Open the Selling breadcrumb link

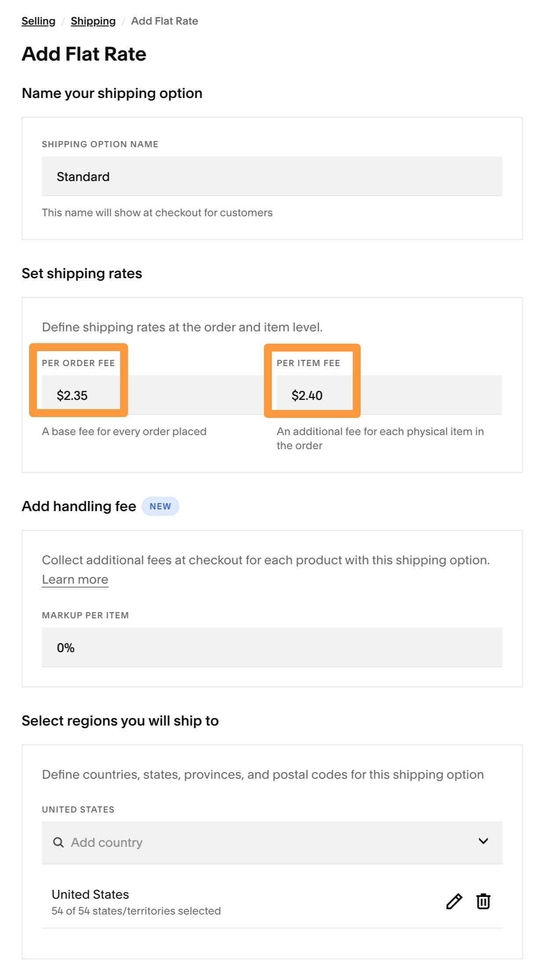[x=38, y=21]
